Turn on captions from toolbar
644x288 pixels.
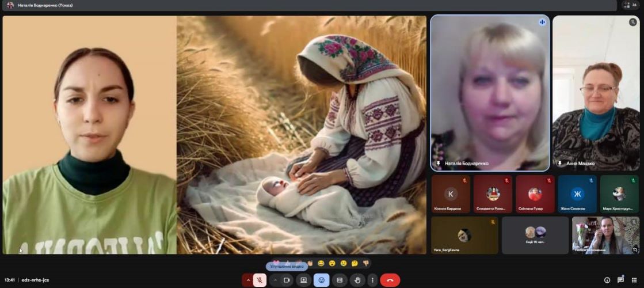(340, 281)
